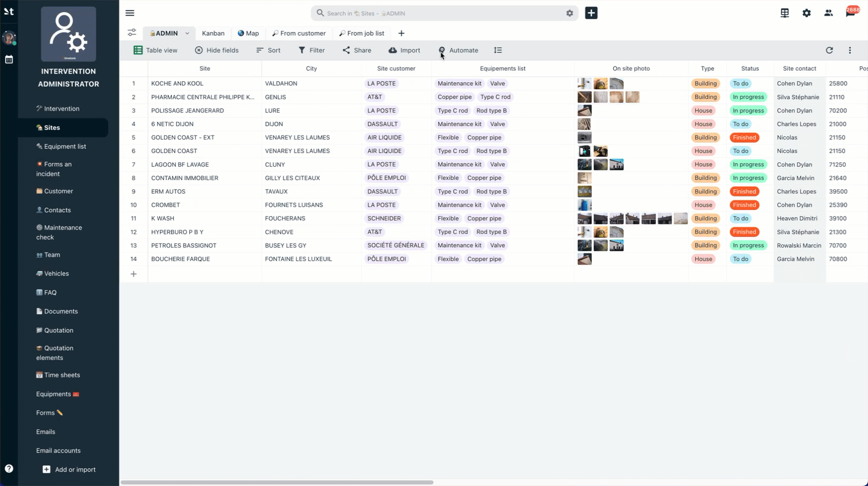Click the search settings gear icon

pos(569,13)
